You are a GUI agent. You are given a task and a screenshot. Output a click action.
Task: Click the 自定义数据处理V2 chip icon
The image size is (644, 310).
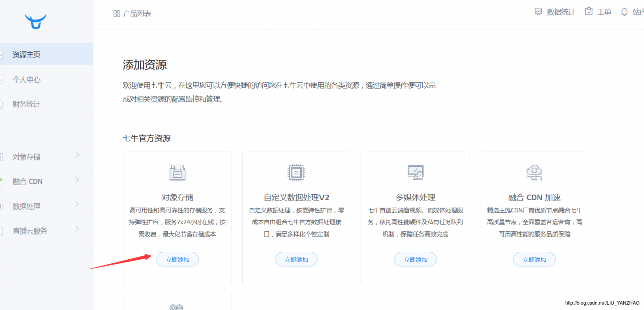(x=296, y=172)
